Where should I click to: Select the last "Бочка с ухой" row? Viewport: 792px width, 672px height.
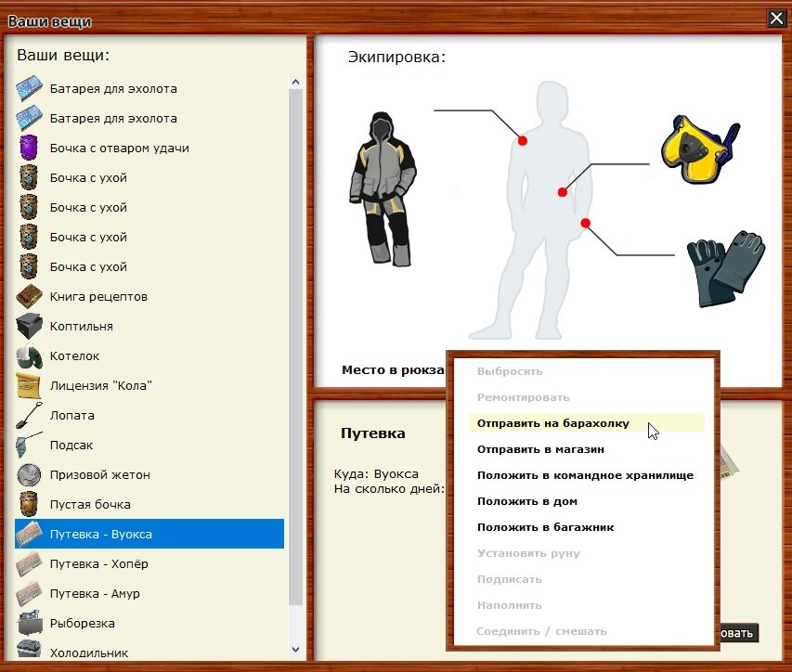tap(149, 267)
